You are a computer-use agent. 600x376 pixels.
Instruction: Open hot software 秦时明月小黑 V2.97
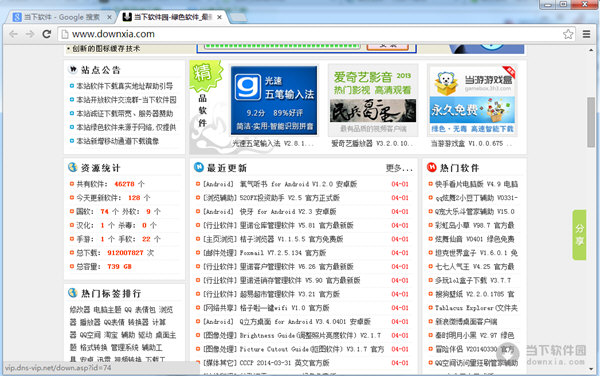coord(474,335)
